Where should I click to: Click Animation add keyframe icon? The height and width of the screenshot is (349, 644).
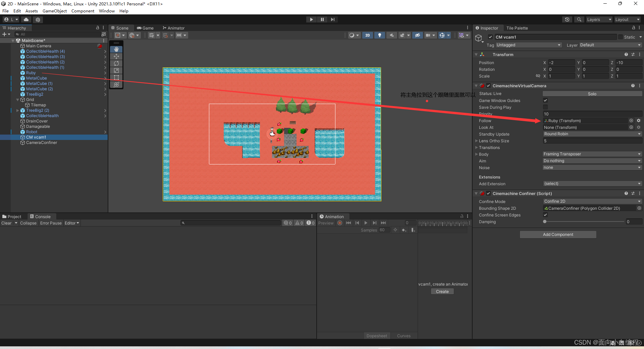pos(404,230)
